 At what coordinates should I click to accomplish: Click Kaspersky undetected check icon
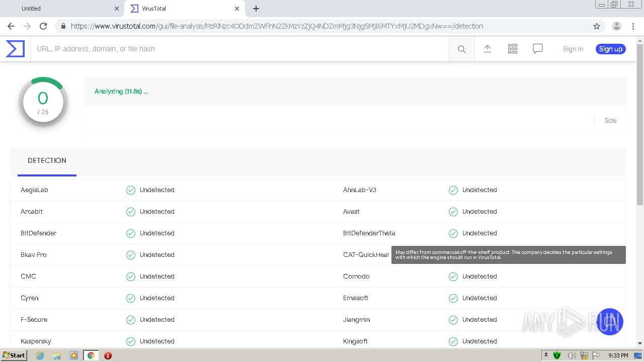pos(131,341)
